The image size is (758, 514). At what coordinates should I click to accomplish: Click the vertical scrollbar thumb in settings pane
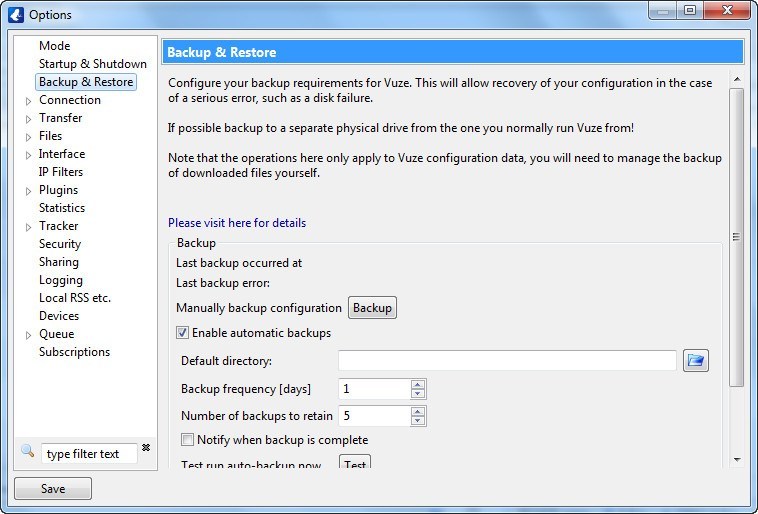click(736, 237)
